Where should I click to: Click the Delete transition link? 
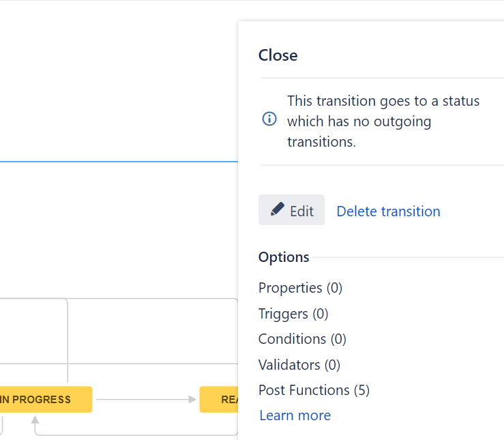click(388, 211)
